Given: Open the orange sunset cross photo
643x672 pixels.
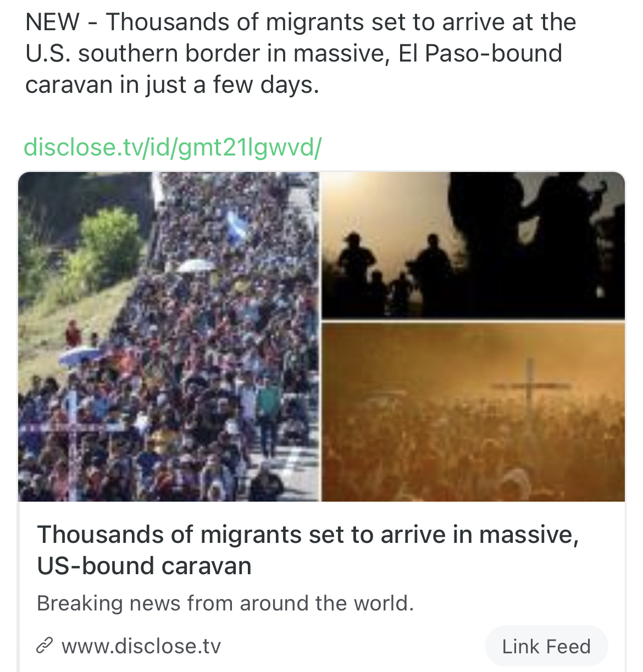Looking at the screenshot, I should click(473, 413).
